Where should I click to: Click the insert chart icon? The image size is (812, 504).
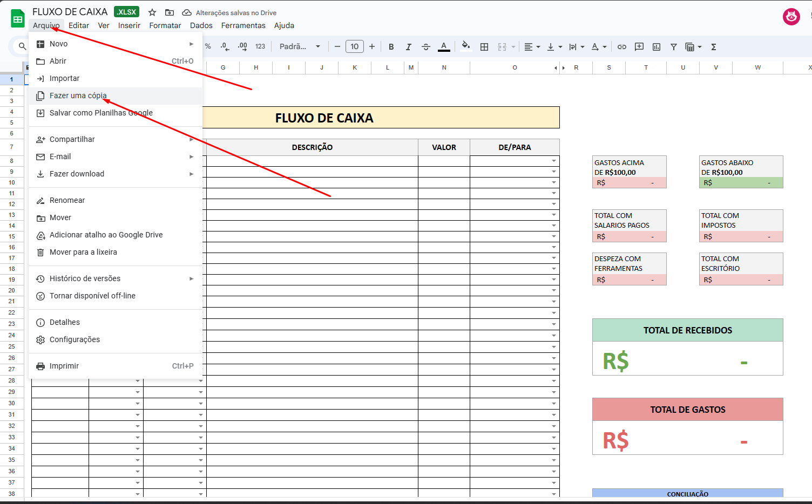[x=657, y=47]
